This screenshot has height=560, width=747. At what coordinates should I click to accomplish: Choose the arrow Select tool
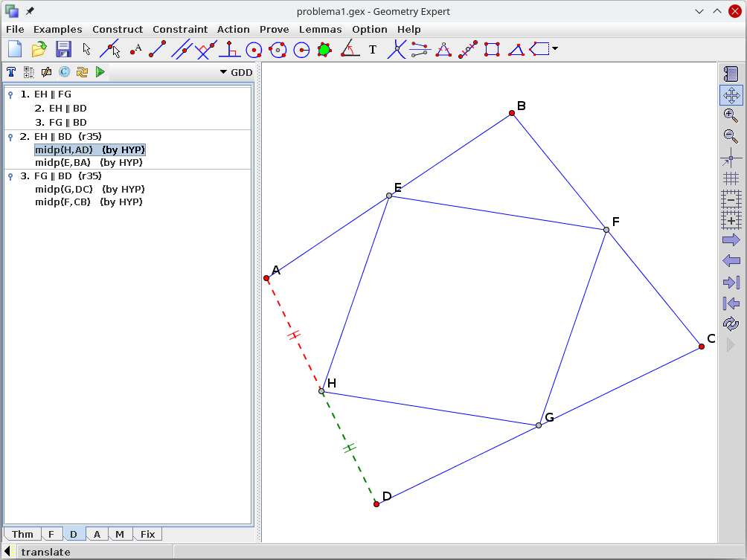click(x=86, y=49)
